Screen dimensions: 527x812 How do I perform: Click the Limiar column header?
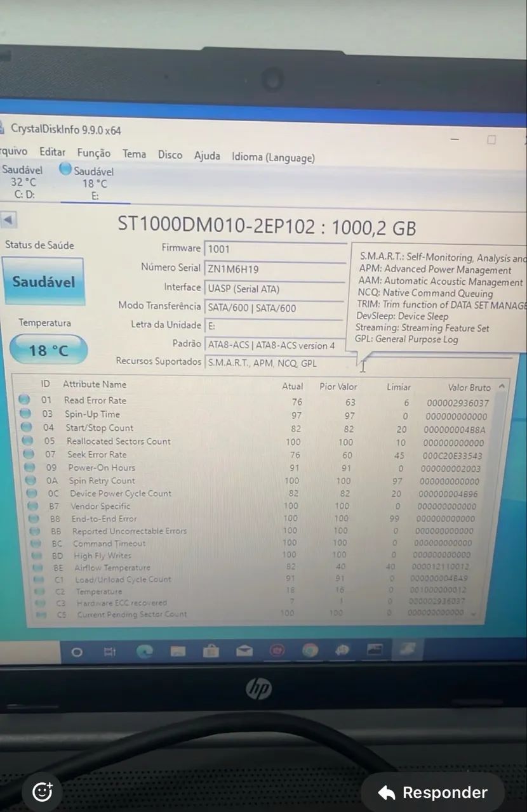[x=399, y=387]
